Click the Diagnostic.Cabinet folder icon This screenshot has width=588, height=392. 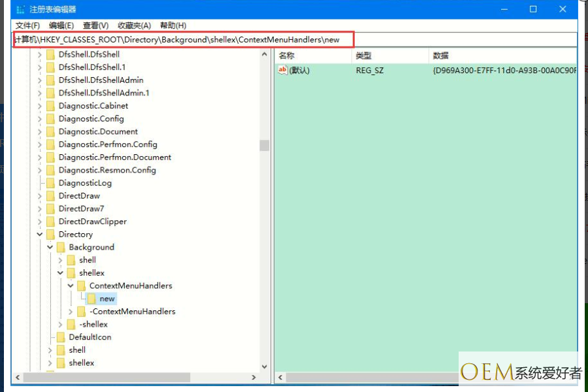[x=50, y=106]
